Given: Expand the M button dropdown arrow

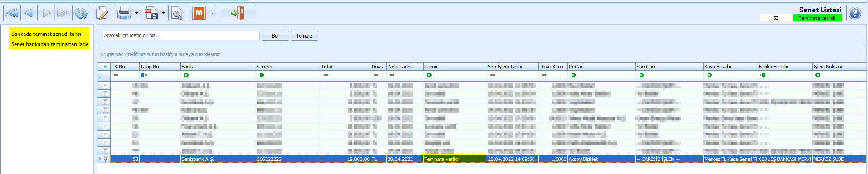Looking at the screenshot, I should click(212, 13).
